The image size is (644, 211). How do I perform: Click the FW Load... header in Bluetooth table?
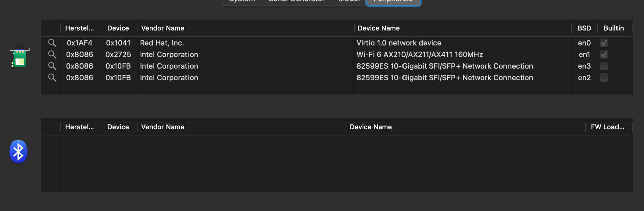(607, 127)
